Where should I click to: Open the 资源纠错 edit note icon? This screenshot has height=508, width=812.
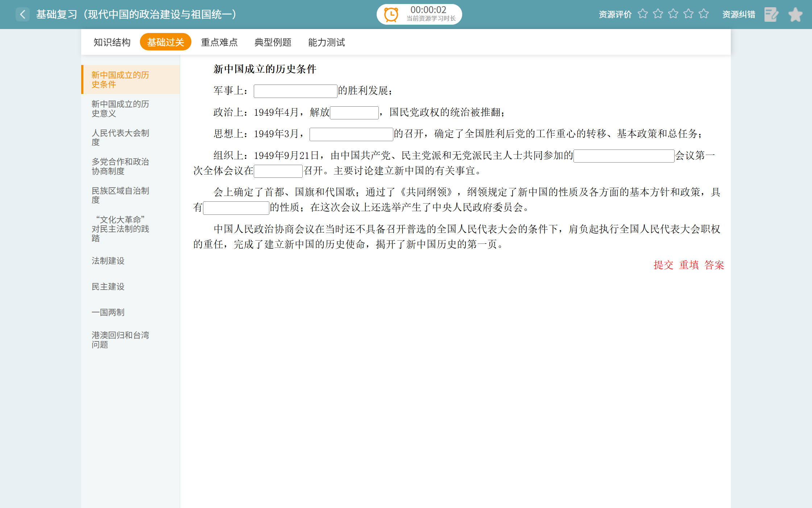click(771, 15)
